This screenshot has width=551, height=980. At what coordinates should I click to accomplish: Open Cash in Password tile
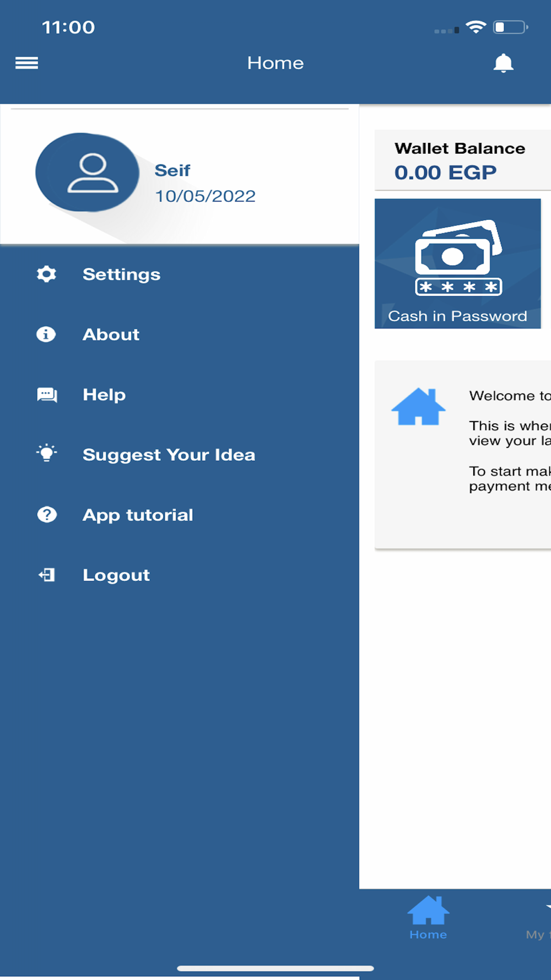click(458, 263)
